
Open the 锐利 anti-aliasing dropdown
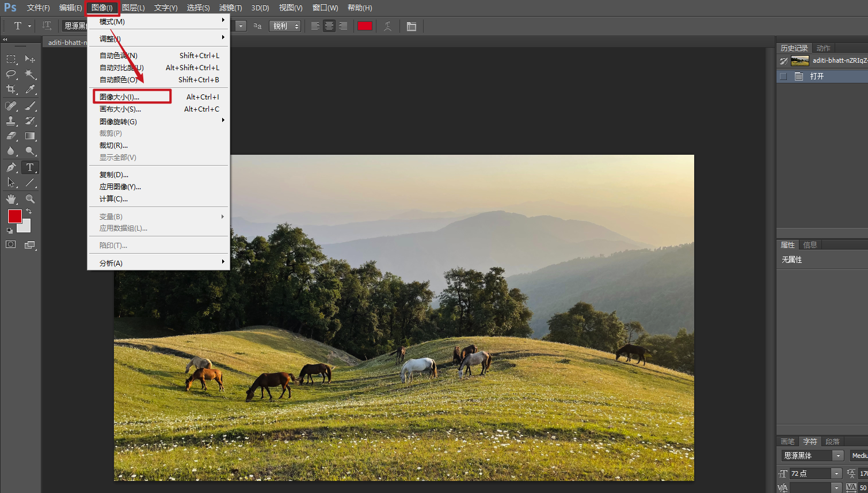285,26
